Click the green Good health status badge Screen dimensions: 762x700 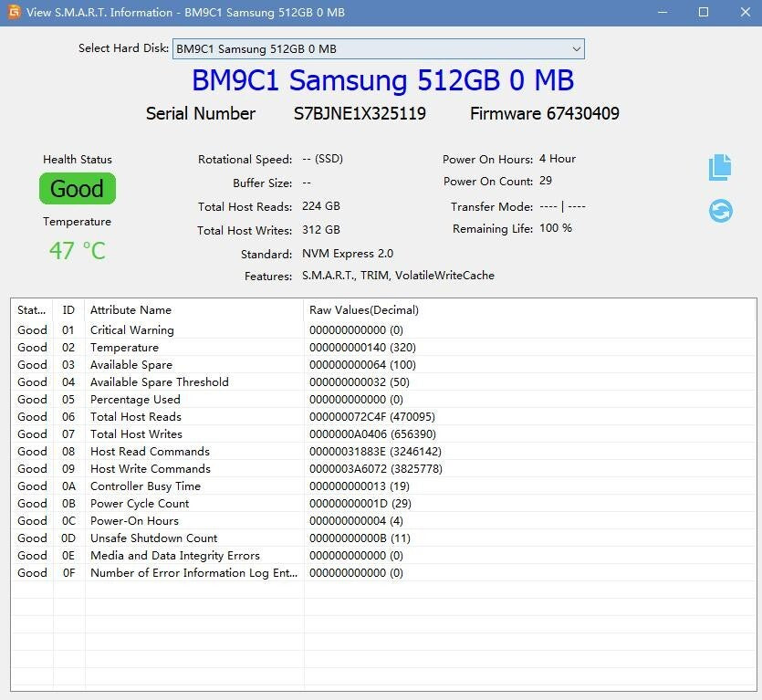tap(77, 188)
